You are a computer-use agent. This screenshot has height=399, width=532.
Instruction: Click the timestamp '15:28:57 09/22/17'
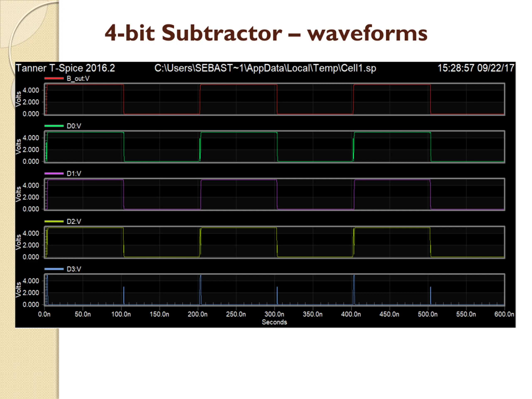(x=476, y=68)
